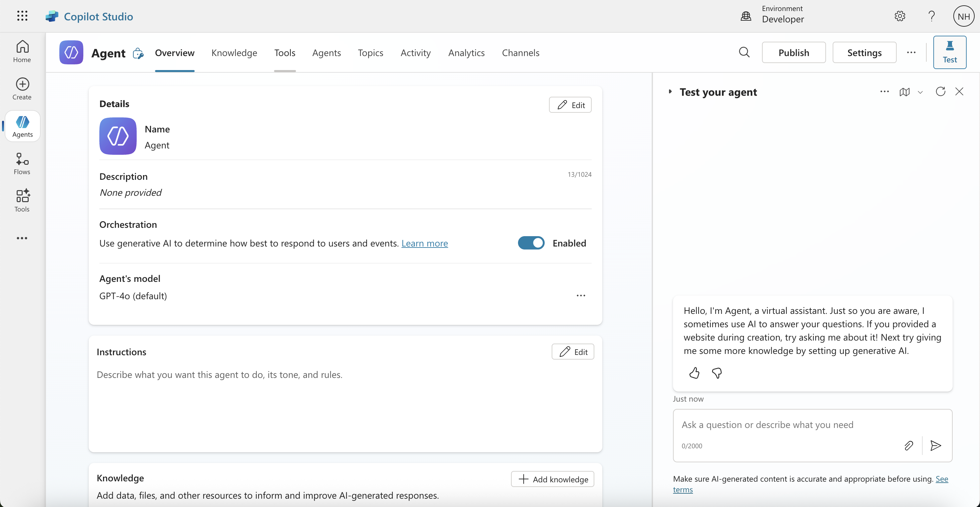Open the activity map icon in the test pane
The image size is (980, 507).
click(904, 92)
